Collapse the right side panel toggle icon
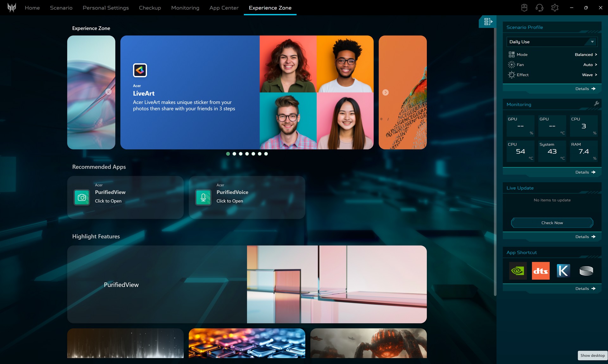The width and height of the screenshot is (608, 364). 488,22
